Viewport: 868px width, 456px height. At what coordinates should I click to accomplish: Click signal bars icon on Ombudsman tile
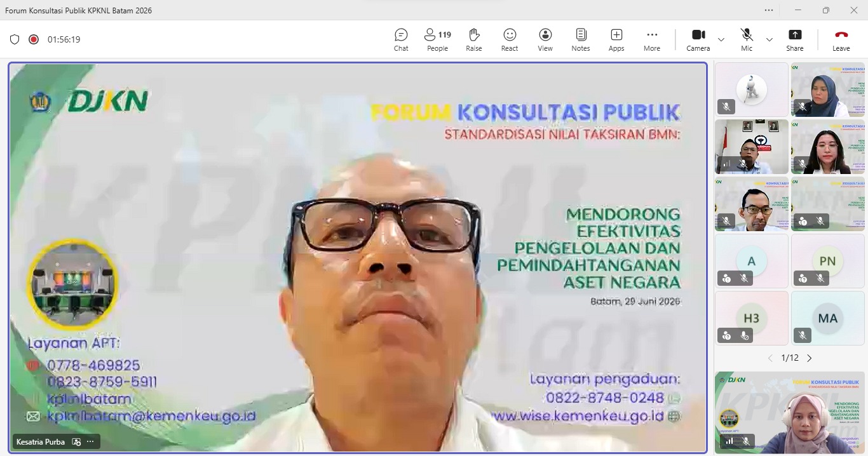(x=726, y=164)
